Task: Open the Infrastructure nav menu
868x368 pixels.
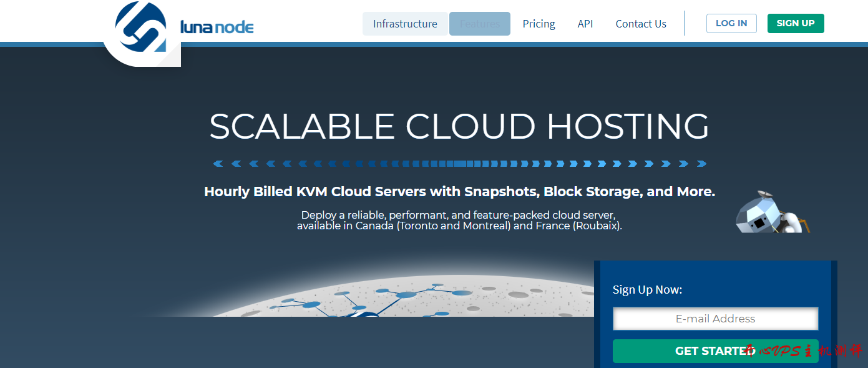Action: (x=405, y=24)
